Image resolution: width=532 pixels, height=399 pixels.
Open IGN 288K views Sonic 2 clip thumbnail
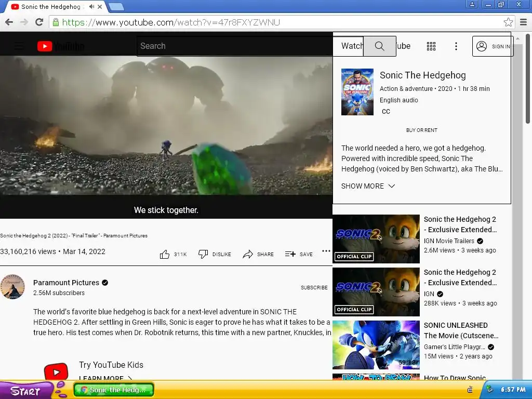click(x=376, y=292)
